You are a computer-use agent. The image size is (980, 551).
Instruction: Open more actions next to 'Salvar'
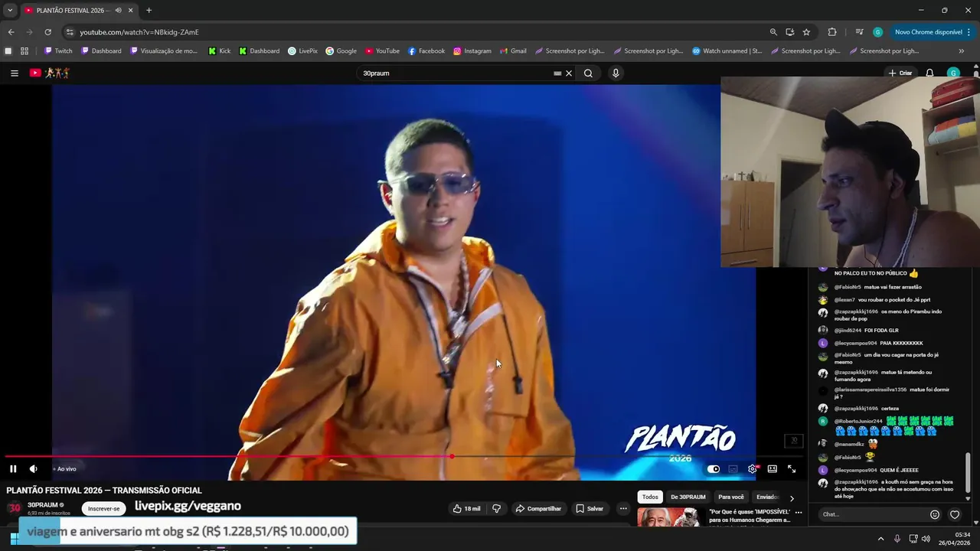(623, 509)
